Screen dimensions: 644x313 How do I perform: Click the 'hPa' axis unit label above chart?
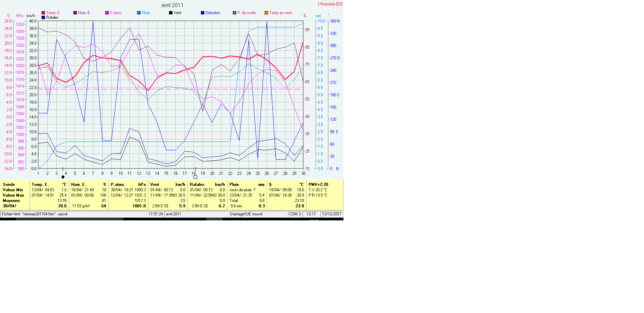click(19, 16)
